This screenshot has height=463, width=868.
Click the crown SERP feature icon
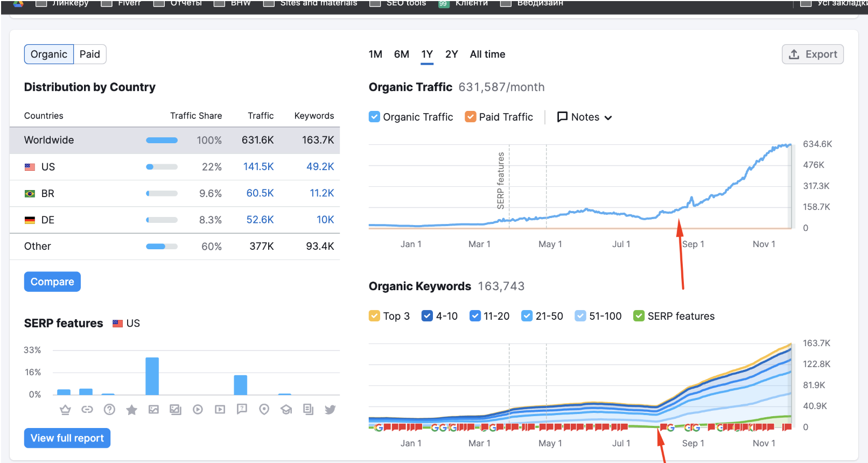[65, 410]
